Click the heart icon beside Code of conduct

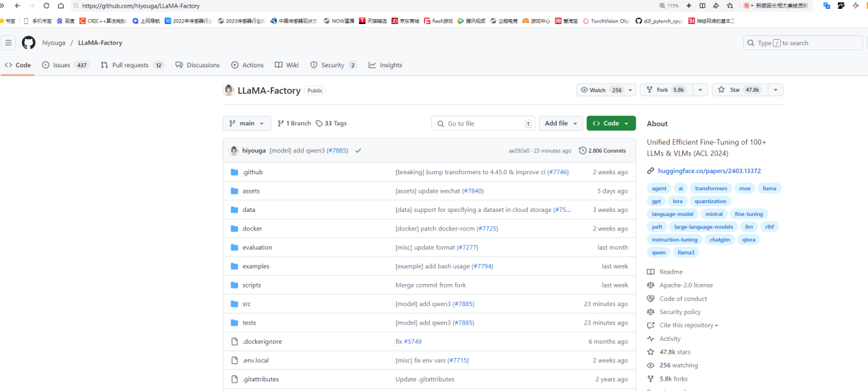point(651,298)
